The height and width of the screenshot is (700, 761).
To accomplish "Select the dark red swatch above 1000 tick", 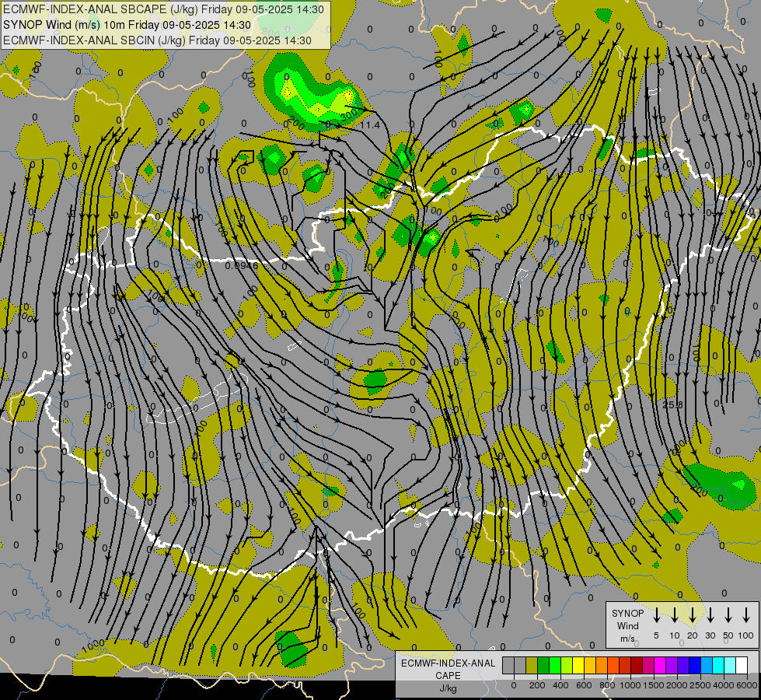I will pyautogui.click(x=637, y=665).
